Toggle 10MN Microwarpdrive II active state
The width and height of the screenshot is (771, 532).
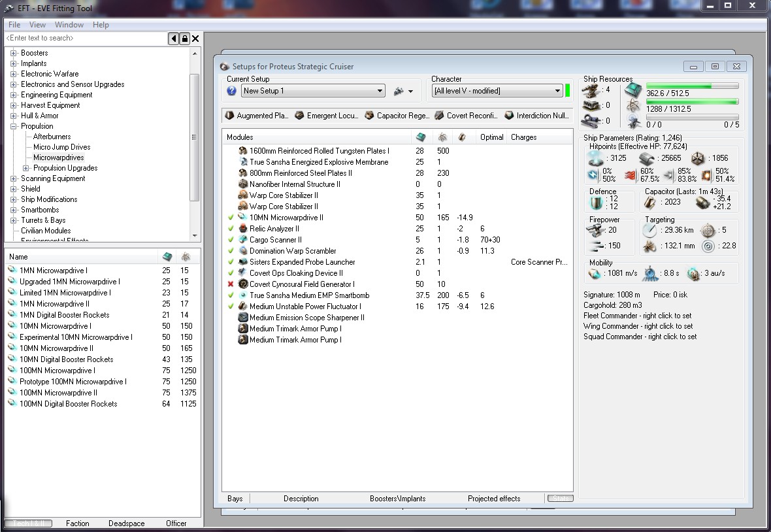pyautogui.click(x=231, y=218)
